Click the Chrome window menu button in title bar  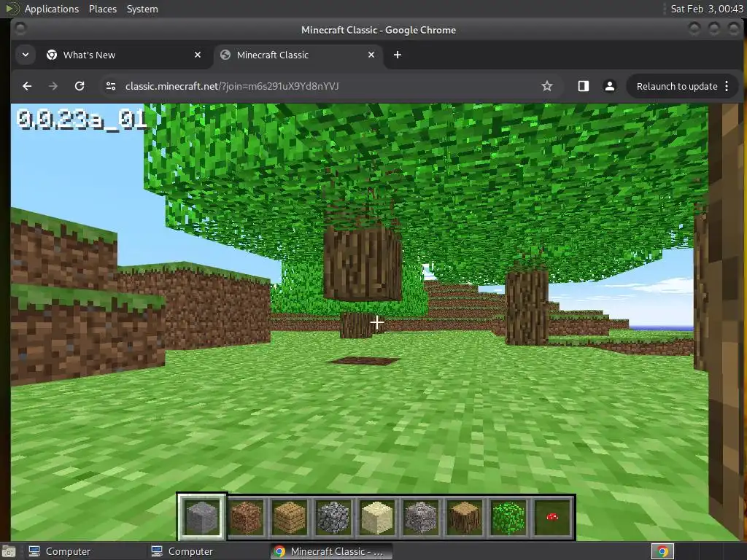20,29
